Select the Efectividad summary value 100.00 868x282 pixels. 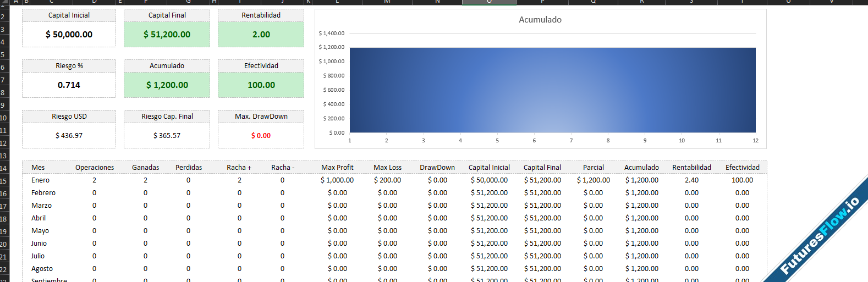click(x=261, y=85)
